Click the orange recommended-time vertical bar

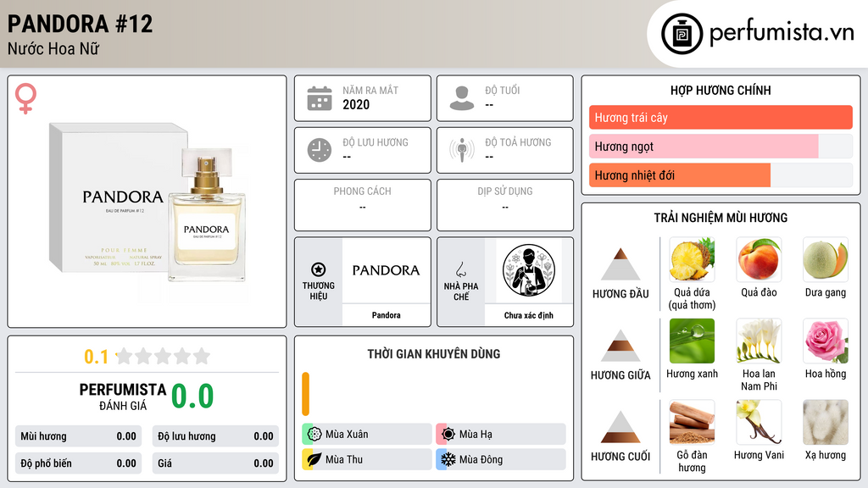pos(305,394)
